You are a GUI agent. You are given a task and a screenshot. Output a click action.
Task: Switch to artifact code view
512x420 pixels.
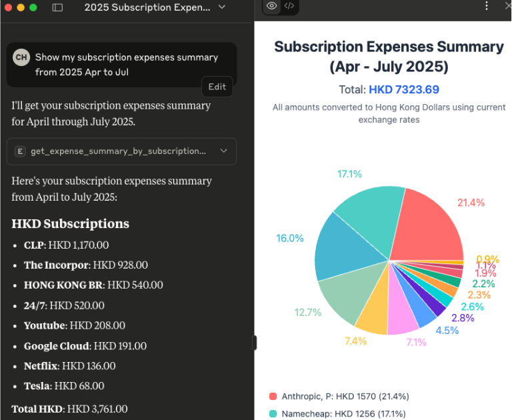289,6
